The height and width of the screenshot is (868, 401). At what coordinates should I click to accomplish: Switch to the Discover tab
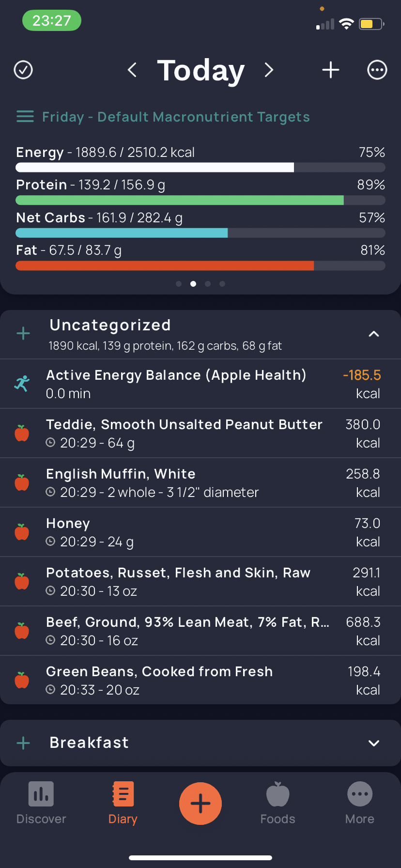click(41, 803)
